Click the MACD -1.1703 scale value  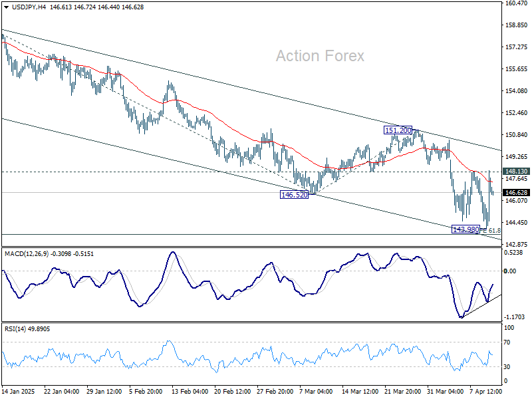tap(514, 317)
